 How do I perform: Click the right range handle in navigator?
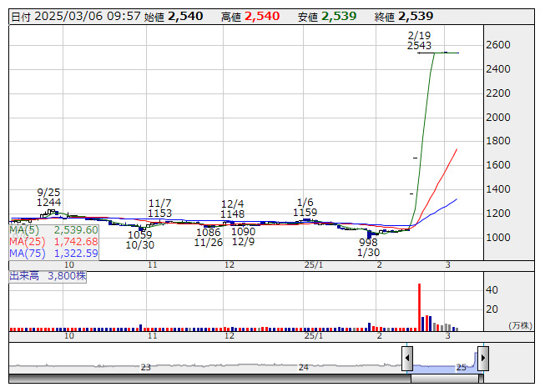482,358
